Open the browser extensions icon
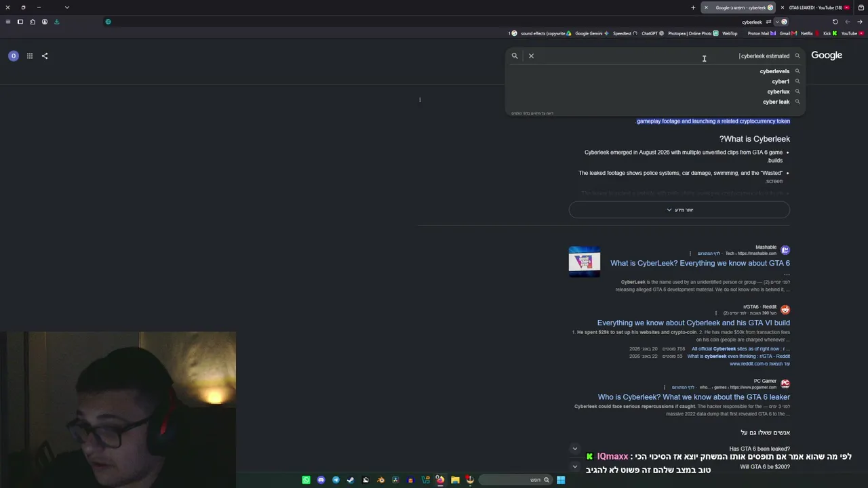868x488 pixels. [33, 22]
